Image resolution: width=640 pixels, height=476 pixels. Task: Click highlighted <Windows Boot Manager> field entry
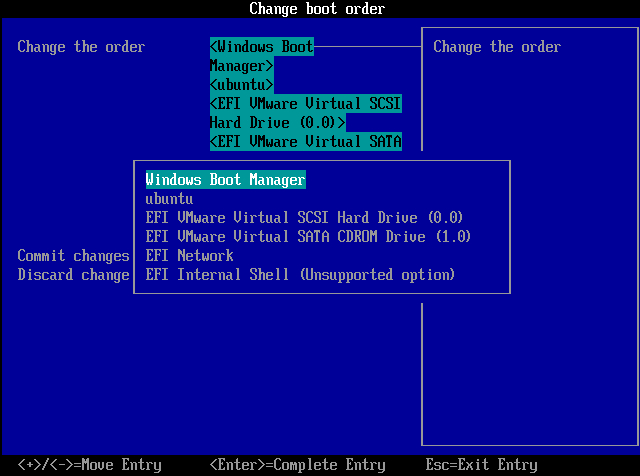point(262,56)
